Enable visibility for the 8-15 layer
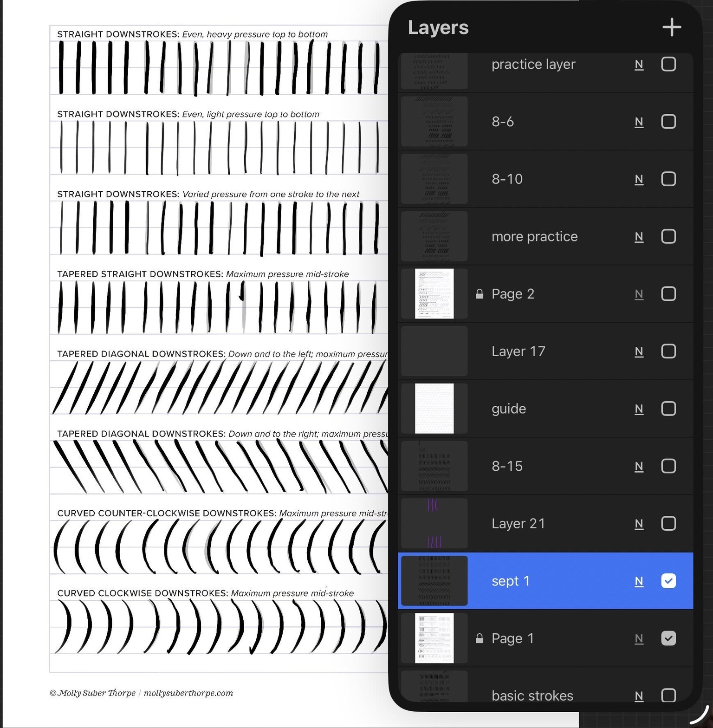 668,466
